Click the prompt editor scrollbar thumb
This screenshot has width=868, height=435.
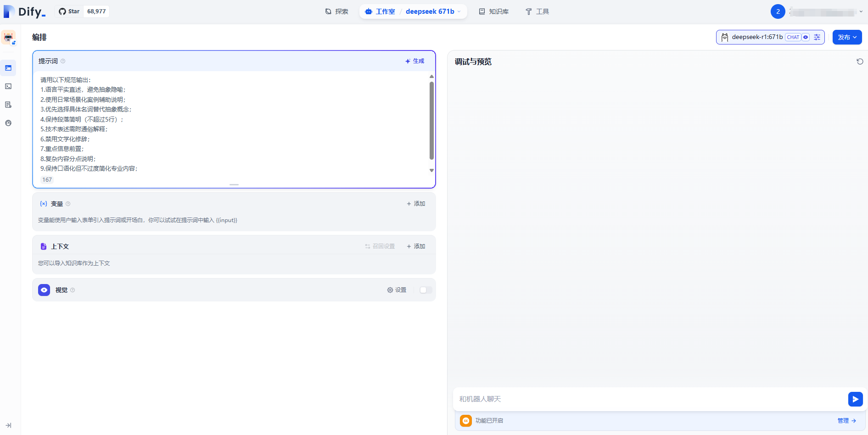click(x=431, y=120)
